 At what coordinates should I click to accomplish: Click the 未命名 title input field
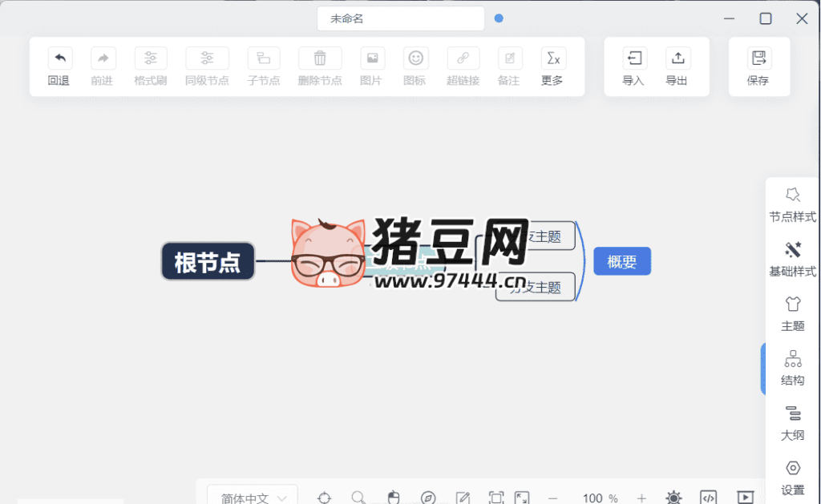coord(400,18)
